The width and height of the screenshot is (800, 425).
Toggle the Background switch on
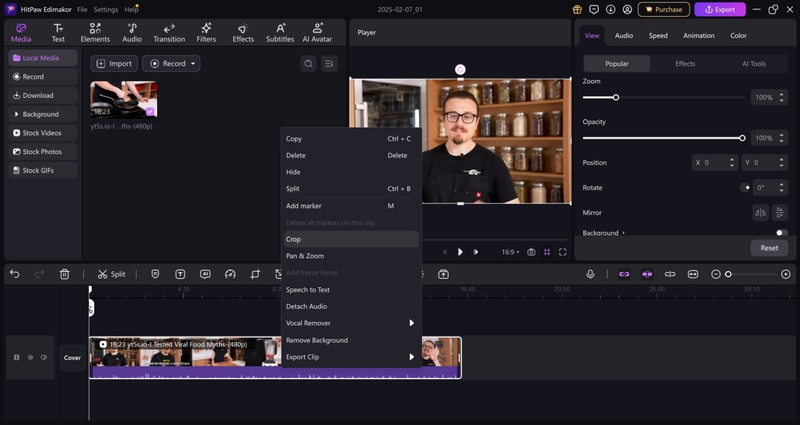[782, 233]
